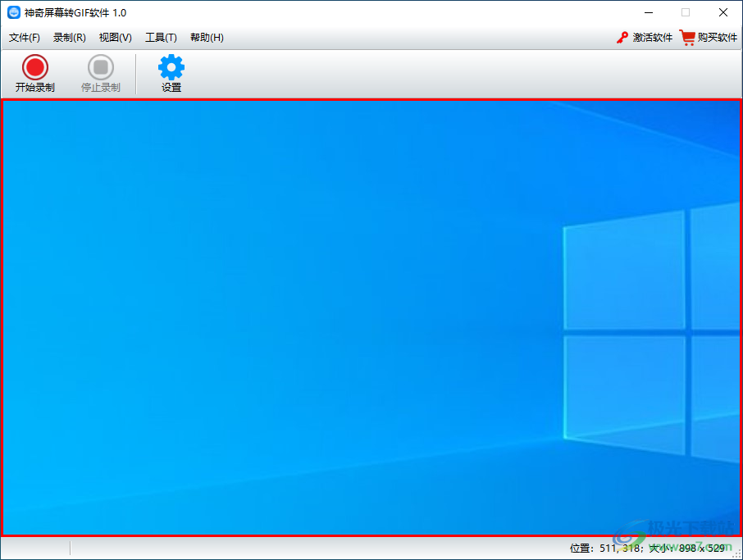Click the red key activation icon
Viewport: 743px width, 560px height.
click(x=622, y=38)
